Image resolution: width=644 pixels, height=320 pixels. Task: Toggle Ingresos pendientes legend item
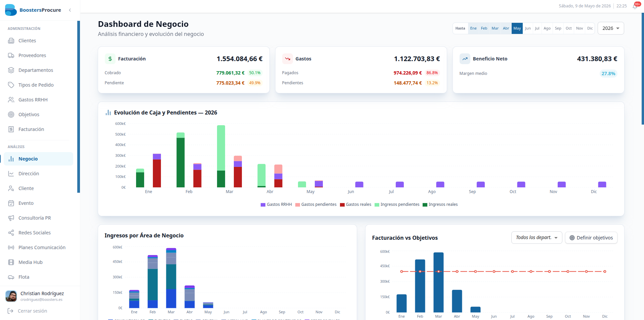tap(397, 204)
